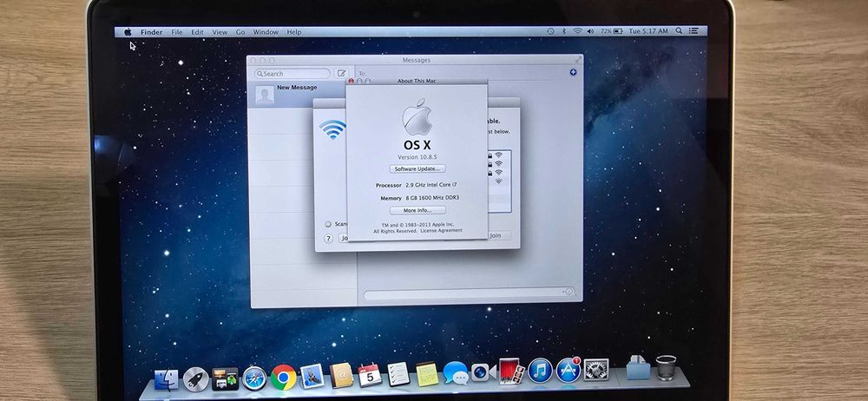The height and width of the screenshot is (401, 868).
Task: Open the Window menu
Action: tap(266, 32)
